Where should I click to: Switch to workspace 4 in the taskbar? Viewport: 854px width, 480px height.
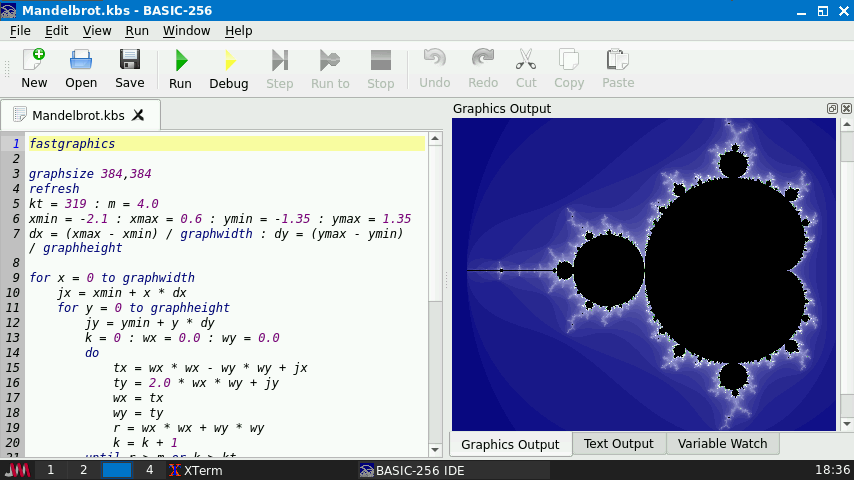[149, 470]
